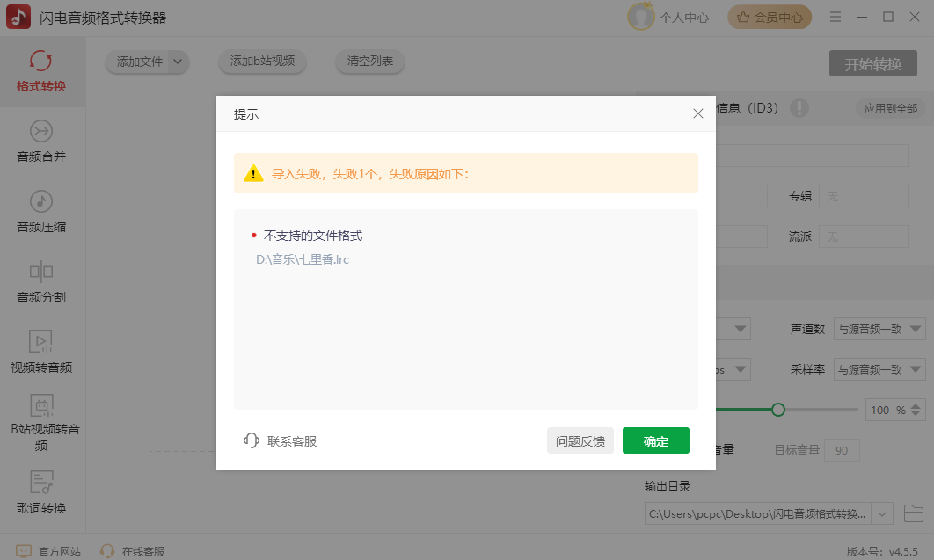Open the 采样率 dropdown
Viewport: 934px width, 560px height.
[878, 368]
